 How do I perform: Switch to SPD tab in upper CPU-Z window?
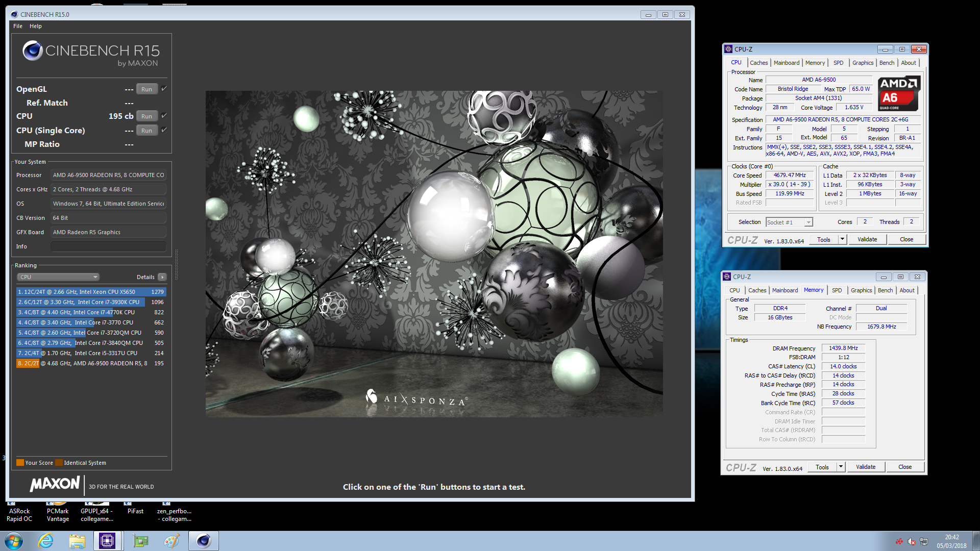pos(839,63)
